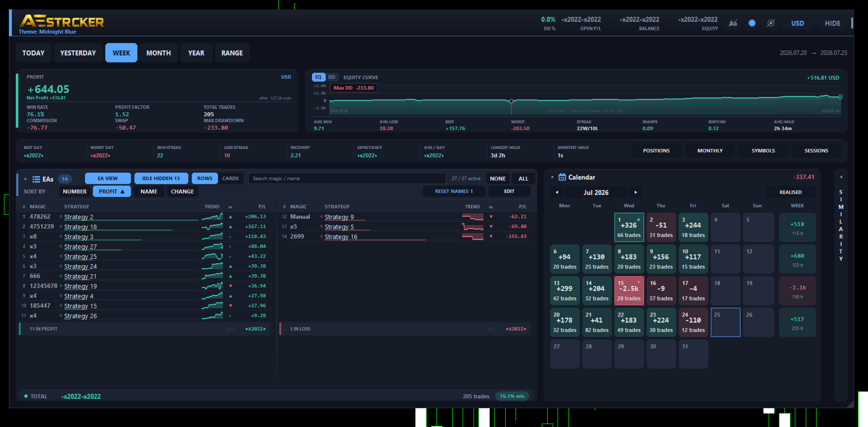
Task: Select Jul 1 calendar day +326
Action: pos(629,228)
